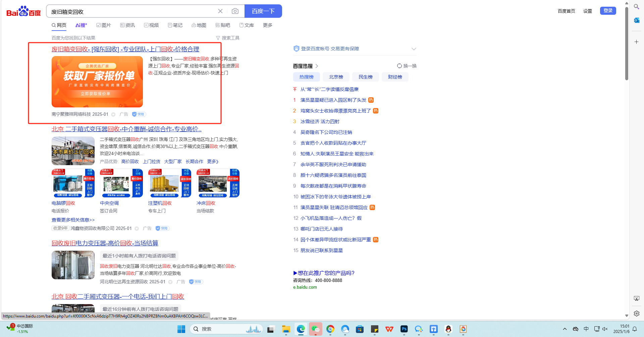This screenshot has width=644, height=337.
Task: Open the 设置 link
Action: pos(588,11)
